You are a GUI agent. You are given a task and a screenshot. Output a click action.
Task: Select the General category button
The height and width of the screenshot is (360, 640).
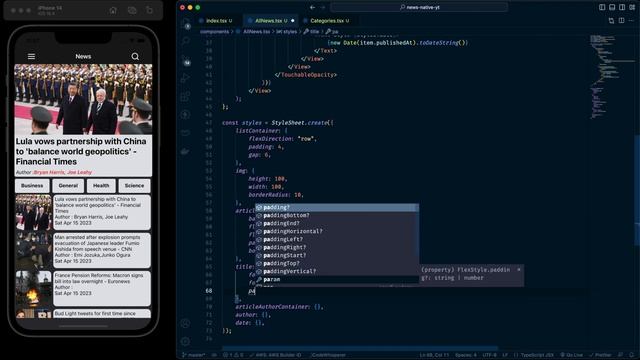[x=68, y=186]
